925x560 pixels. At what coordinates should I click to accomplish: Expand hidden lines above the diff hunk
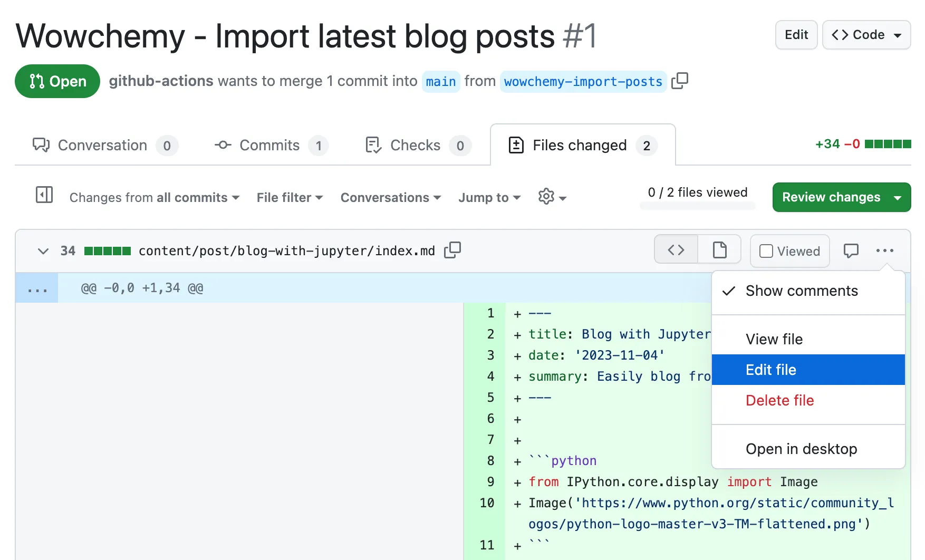(x=37, y=288)
